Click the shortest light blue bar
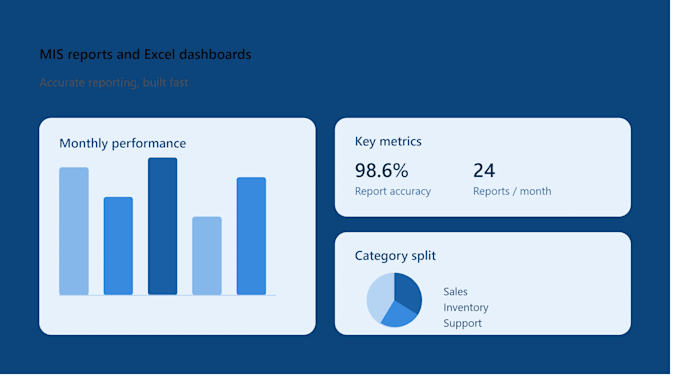680x384 pixels. point(207,256)
